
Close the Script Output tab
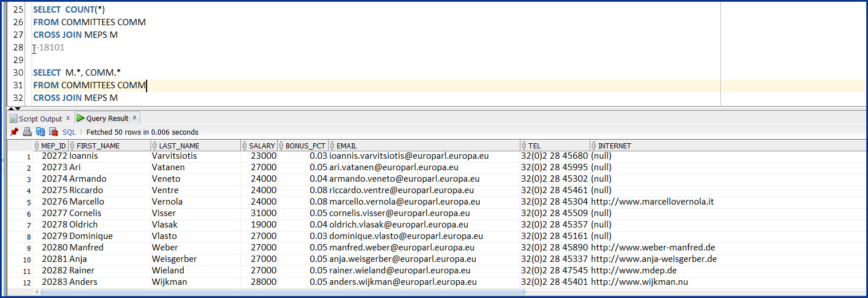(68, 118)
